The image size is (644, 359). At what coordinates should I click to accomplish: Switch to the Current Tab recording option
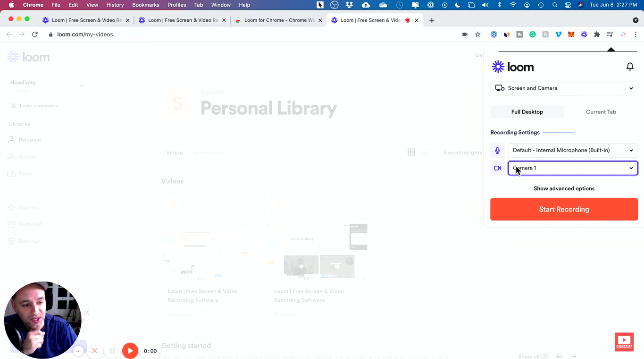click(x=601, y=111)
